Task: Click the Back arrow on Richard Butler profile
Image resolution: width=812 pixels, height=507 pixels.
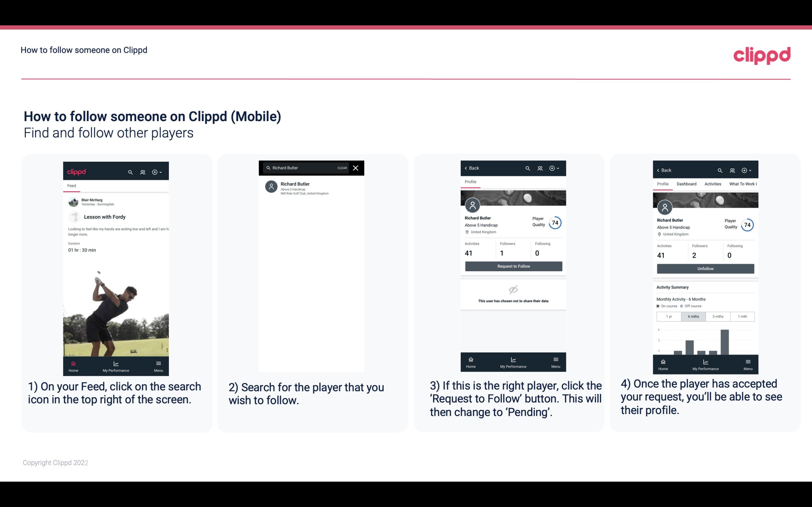Action: click(467, 168)
